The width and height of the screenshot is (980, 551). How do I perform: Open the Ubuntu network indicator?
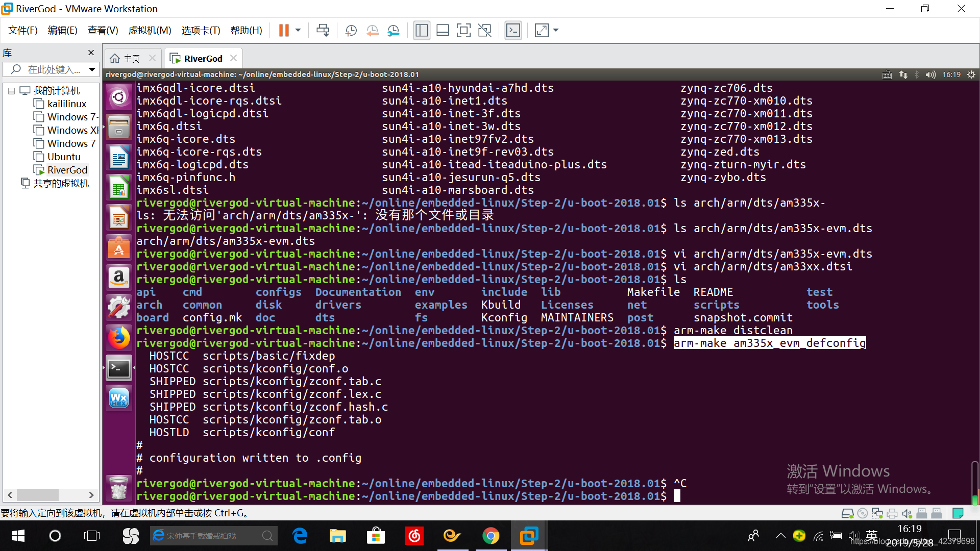tap(903, 74)
